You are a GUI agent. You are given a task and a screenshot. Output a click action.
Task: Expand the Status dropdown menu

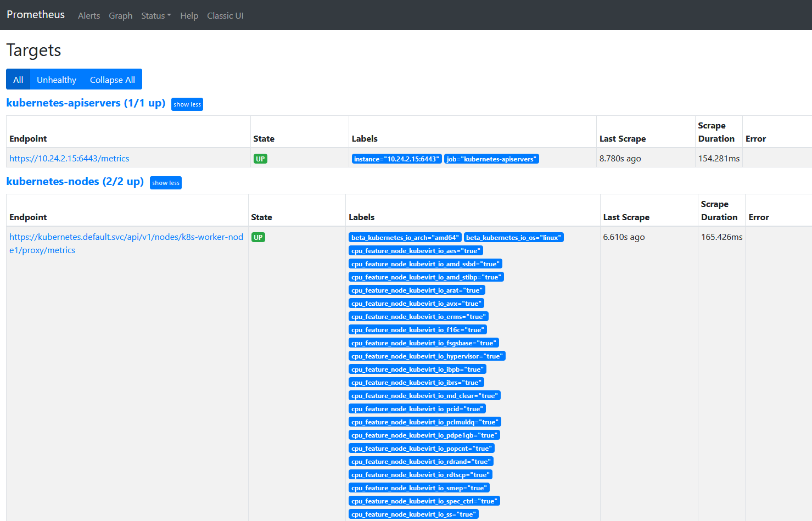click(x=156, y=15)
